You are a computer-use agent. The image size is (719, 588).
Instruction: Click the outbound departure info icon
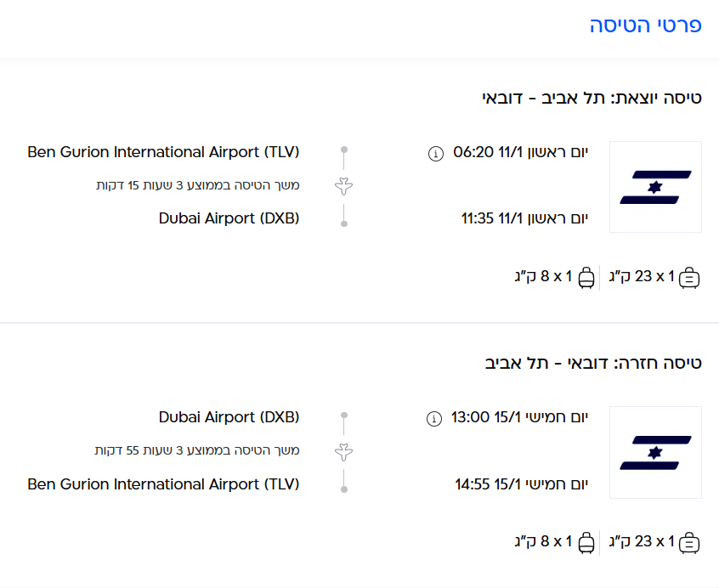[x=436, y=153]
